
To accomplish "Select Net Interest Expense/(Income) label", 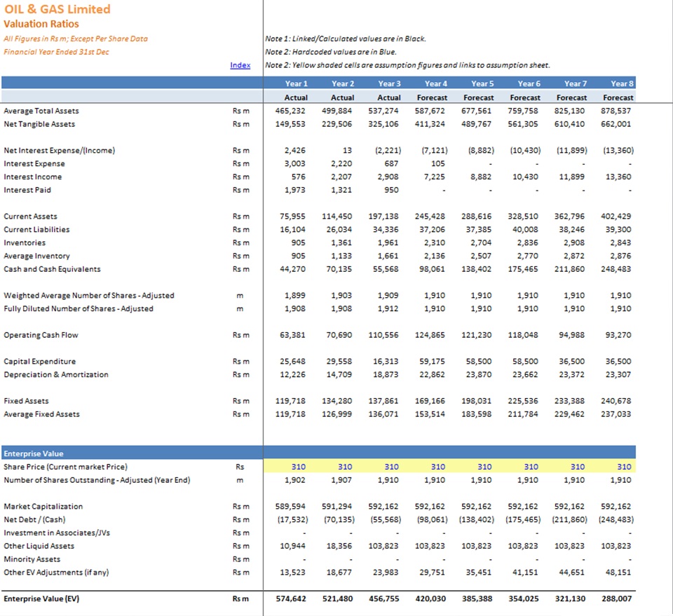I will coord(59,150).
